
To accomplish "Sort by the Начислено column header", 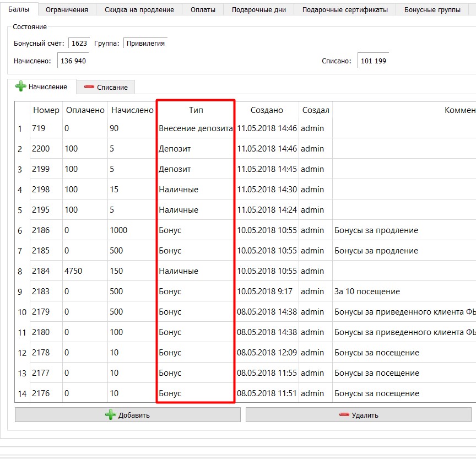I will click(132, 110).
